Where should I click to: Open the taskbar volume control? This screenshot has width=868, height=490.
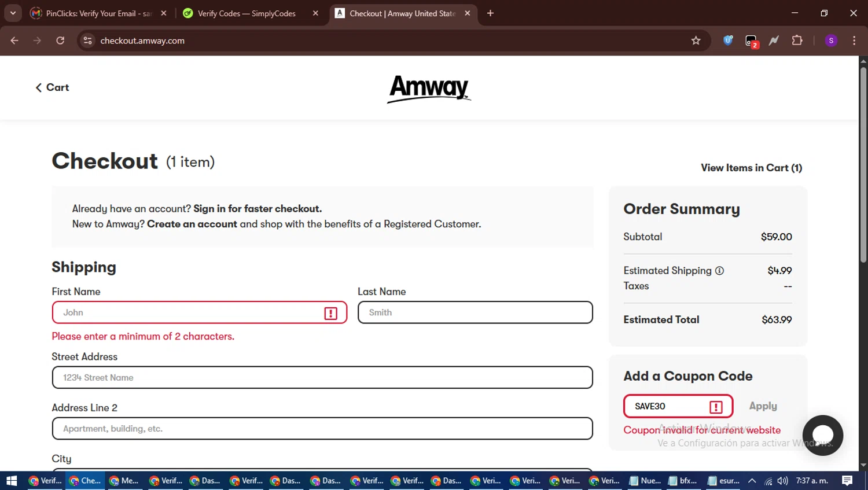point(783,481)
